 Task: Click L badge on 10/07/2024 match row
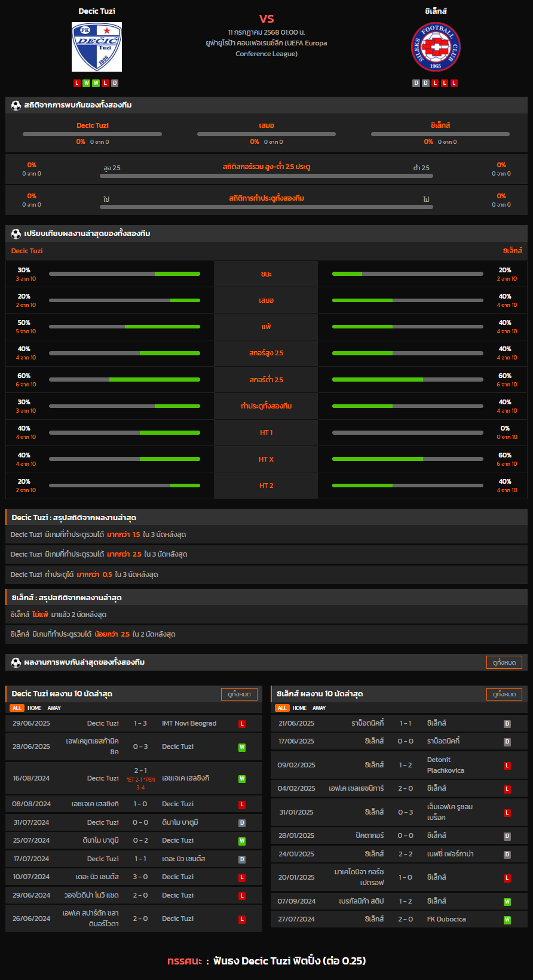(242, 877)
